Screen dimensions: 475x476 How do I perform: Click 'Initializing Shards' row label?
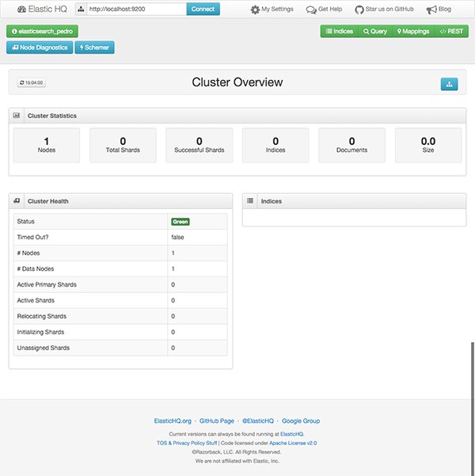pos(40,332)
